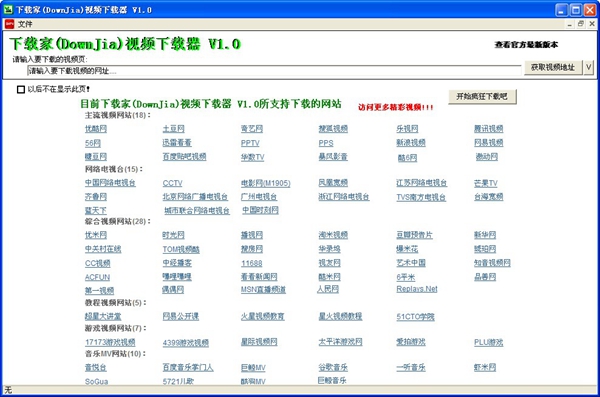Open the 乐视网 link
The width and height of the screenshot is (600, 397).
point(407,129)
